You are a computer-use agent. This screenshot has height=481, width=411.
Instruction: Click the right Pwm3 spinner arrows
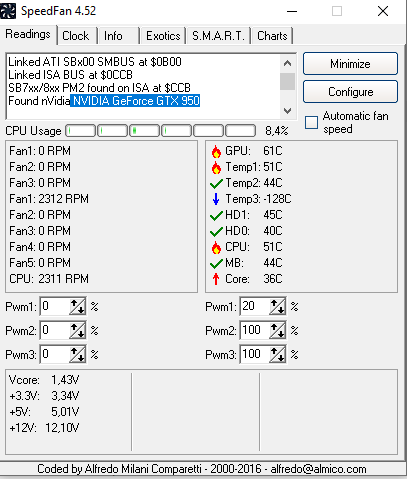(277, 354)
